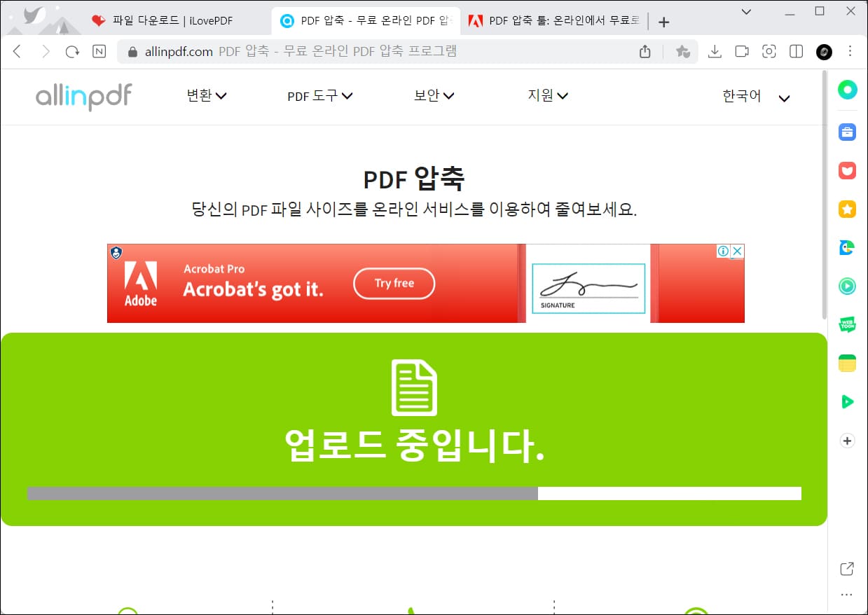Open the 변환 dropdown menu
The width and height of the screenshot is (868, 615).
[206, 96]
